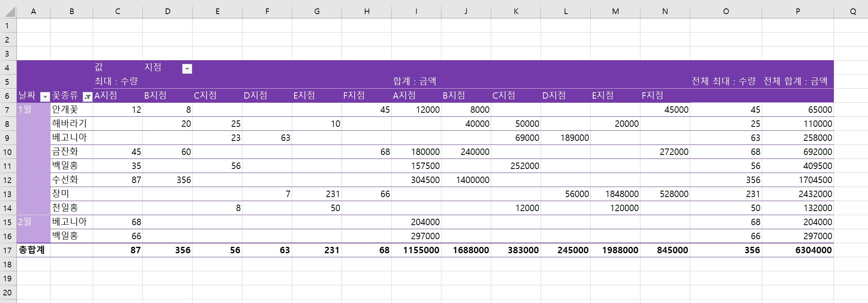Select column P header
Screen dimensions: 868x303
tap(798, 11)
